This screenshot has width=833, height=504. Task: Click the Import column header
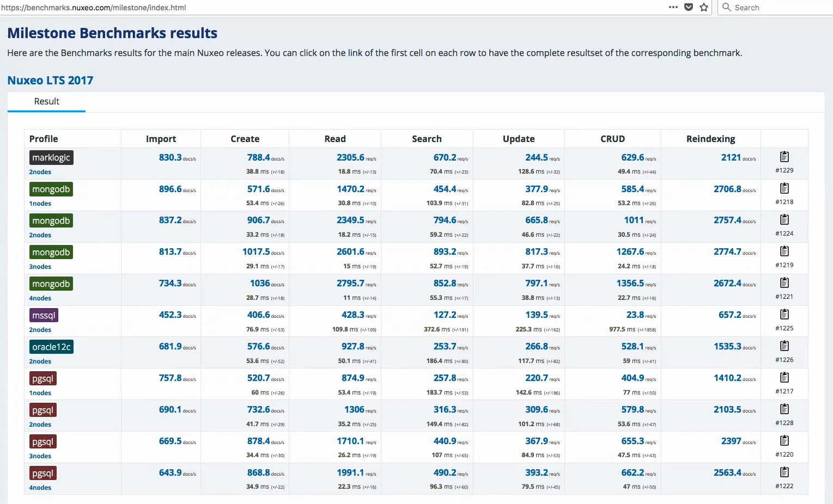pos(161,139)
